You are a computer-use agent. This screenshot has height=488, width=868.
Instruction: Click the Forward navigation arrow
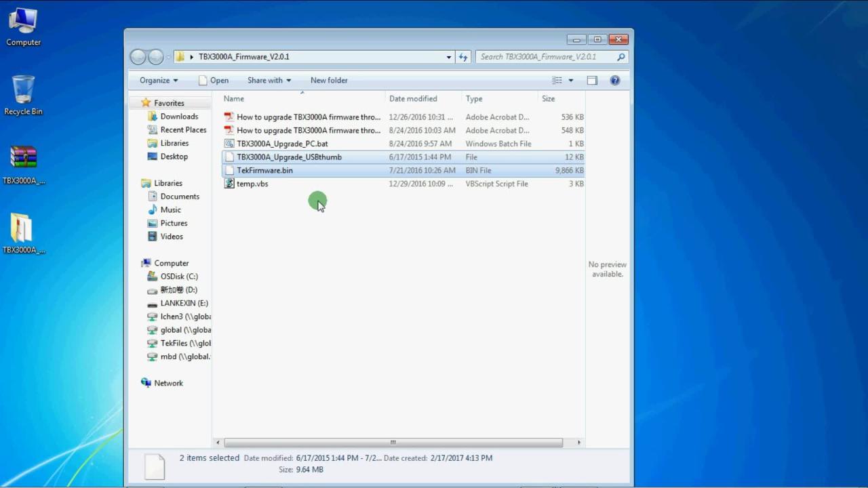(156, 57)
